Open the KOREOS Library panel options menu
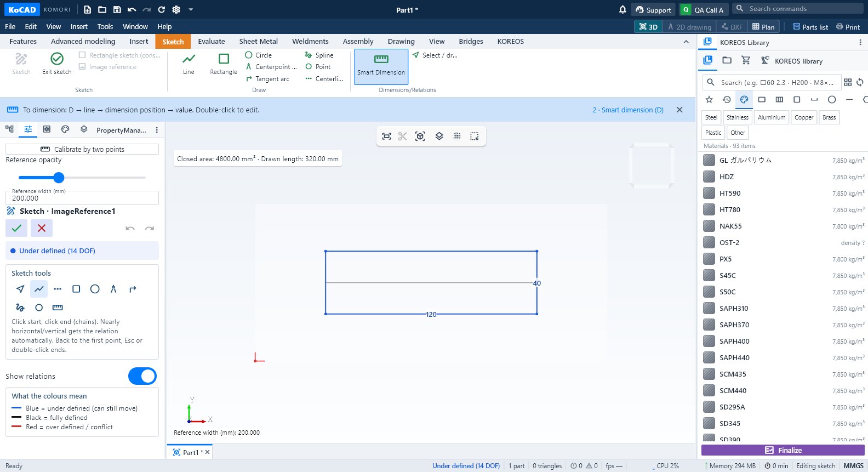Viewport: 868px width, 472px height. [x=860, y=42]
